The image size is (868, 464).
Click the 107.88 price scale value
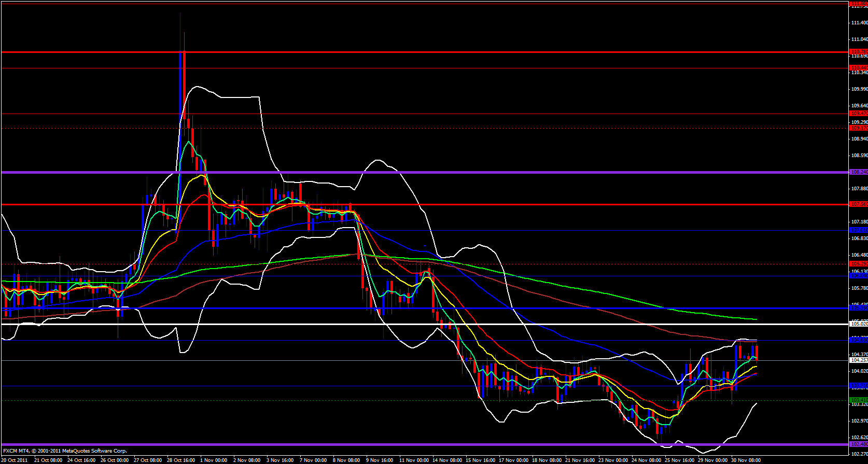coord(859,189)
